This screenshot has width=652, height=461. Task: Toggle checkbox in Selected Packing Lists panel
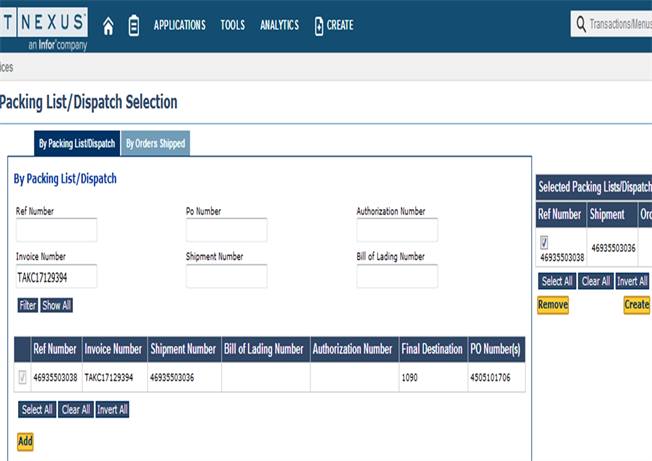[544, 242]
